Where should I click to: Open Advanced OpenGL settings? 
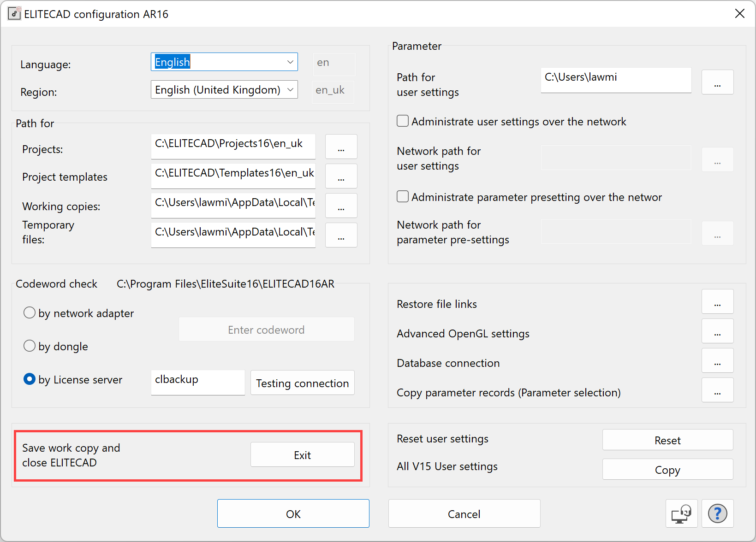717,331
